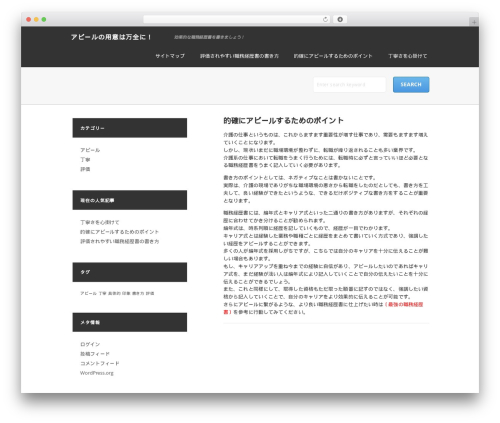This screenshot has width=500, height=423.
Task: Open 評価されやすい職務経歴書の書き方 in top navigation
Action: click(x=239, y=56)
